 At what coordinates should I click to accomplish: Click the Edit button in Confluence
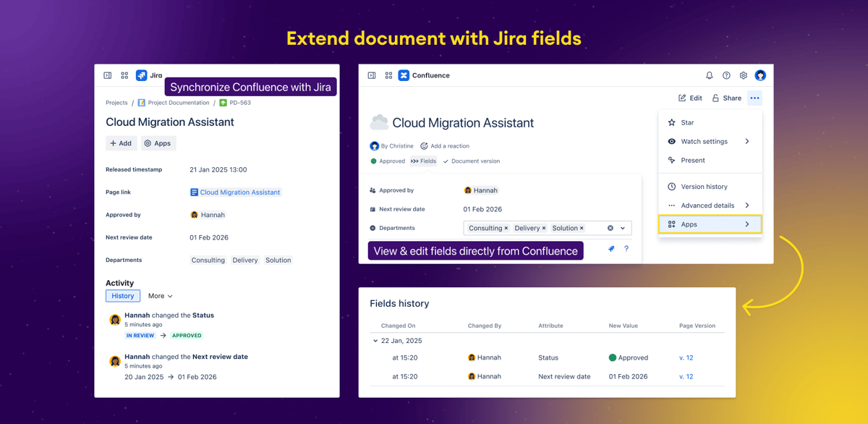[x=690, y=98]
